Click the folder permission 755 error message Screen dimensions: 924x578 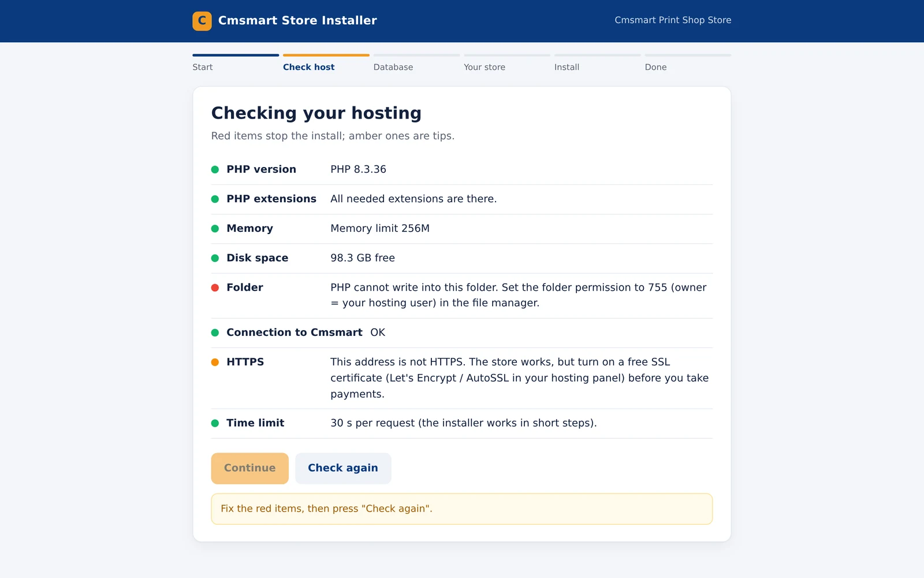pos(519,295)
